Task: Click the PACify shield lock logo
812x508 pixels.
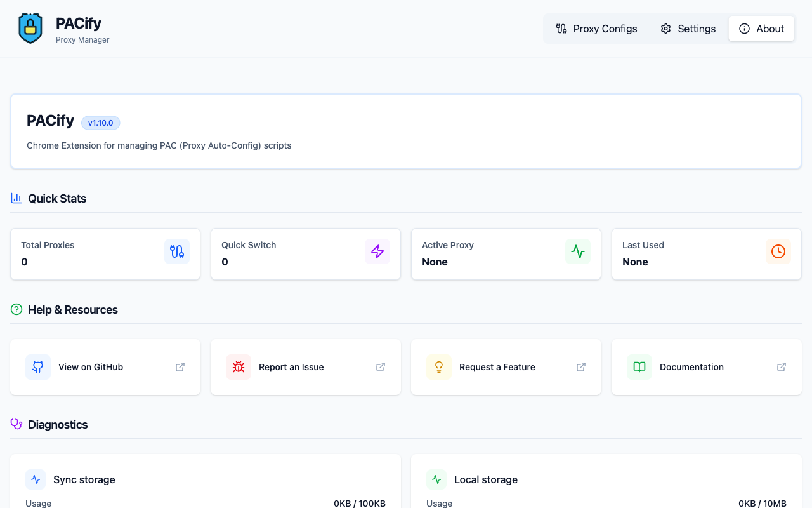Action: [30, 29]
